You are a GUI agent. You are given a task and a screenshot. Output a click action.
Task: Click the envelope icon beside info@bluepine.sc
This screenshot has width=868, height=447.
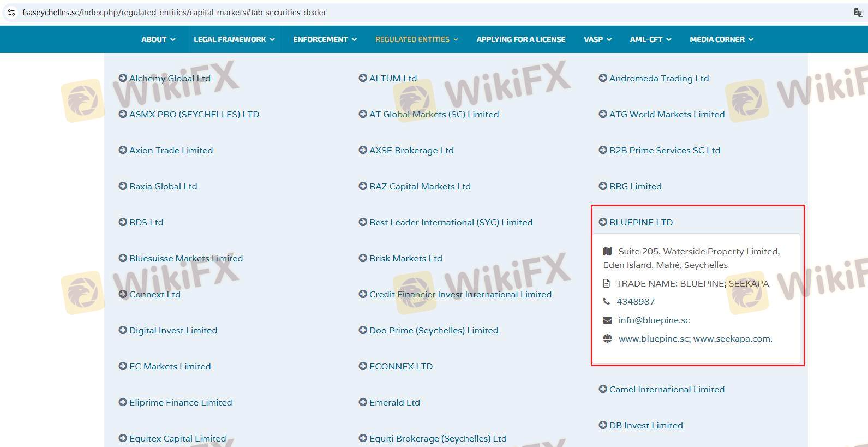(x=607, y=320)
